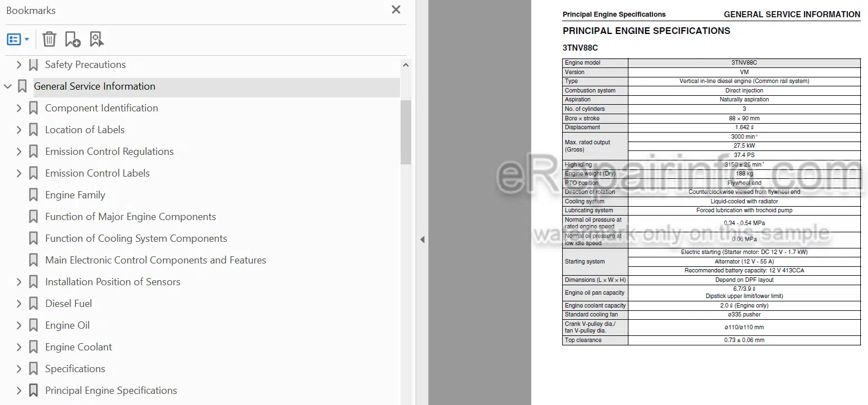The image size is (868, 405).
Task: Expand the Location of Labels bookmark
Action: [19, 130]
